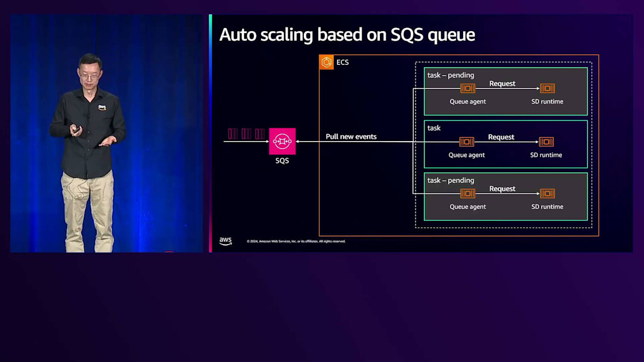The width and height of the screenshot is (644, 362).
Task: Click 'Queue agent' text in the top pending task
Action: coord(467,101)
